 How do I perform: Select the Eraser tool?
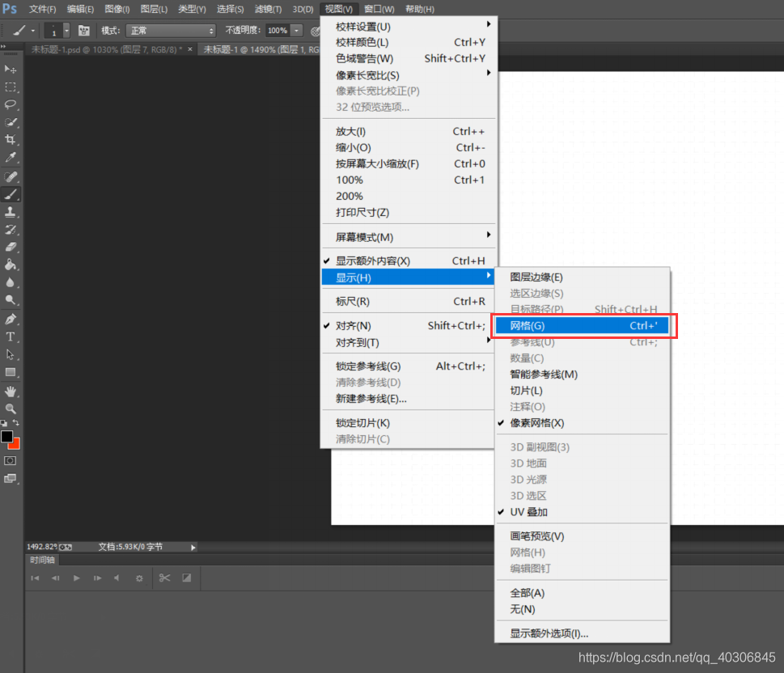[x=10, y=247]
